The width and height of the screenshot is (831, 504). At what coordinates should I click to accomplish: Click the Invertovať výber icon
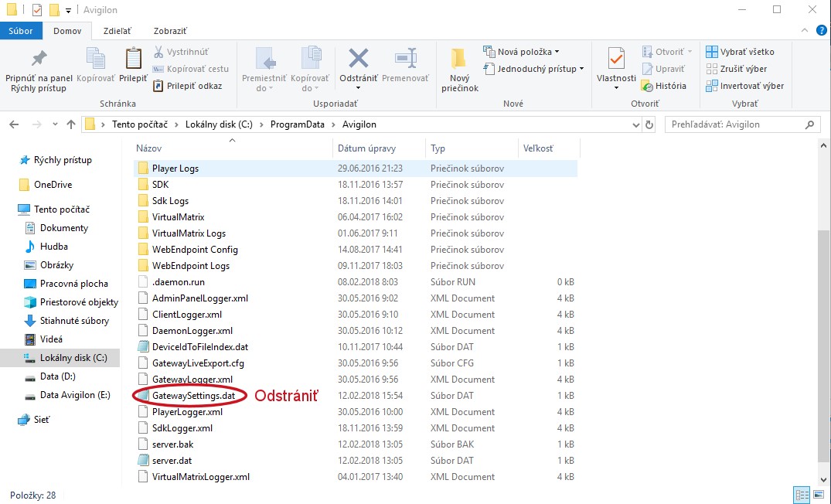click(712, 86)
